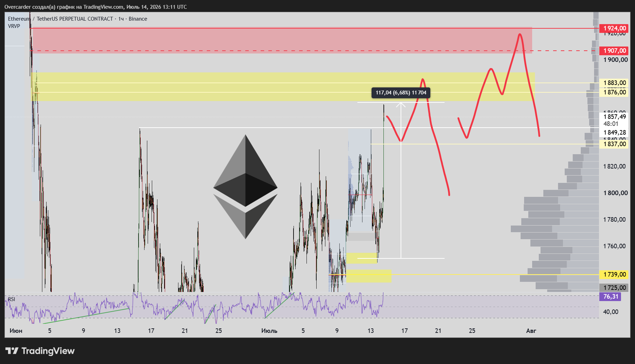The width and height of the screenshot is (635, 364).
Task: Click the Overcarder chart attribution header text
Action: click(x=96, y=7)
